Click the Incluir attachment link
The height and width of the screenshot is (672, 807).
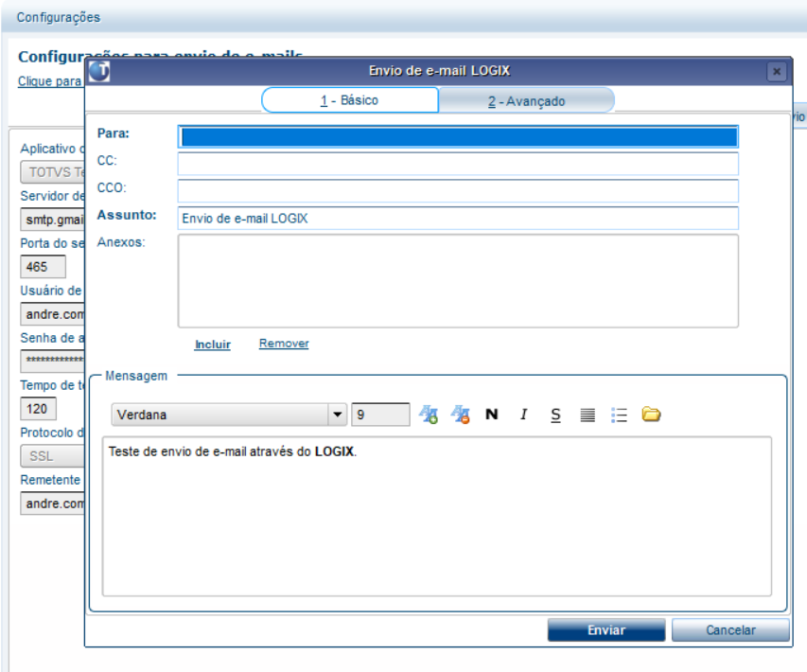(x=213, y=345)
